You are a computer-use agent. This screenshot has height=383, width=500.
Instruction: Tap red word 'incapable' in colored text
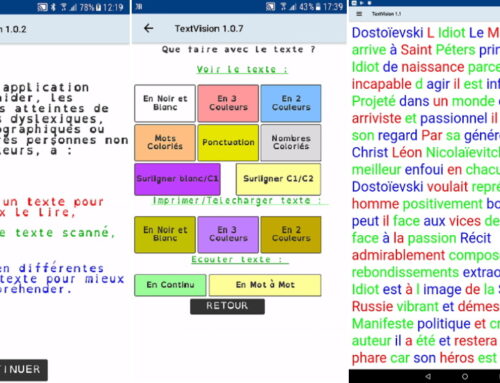tap(382, 84)
